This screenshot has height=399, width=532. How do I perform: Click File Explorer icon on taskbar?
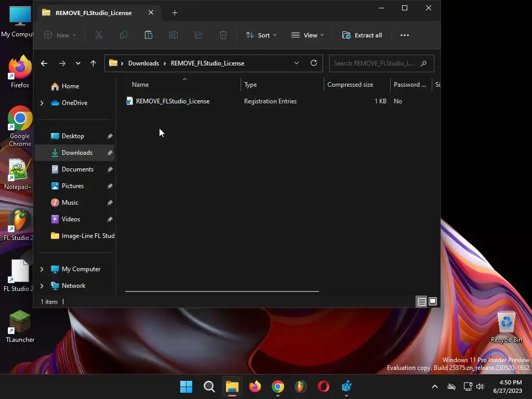[x=232, y=387]
